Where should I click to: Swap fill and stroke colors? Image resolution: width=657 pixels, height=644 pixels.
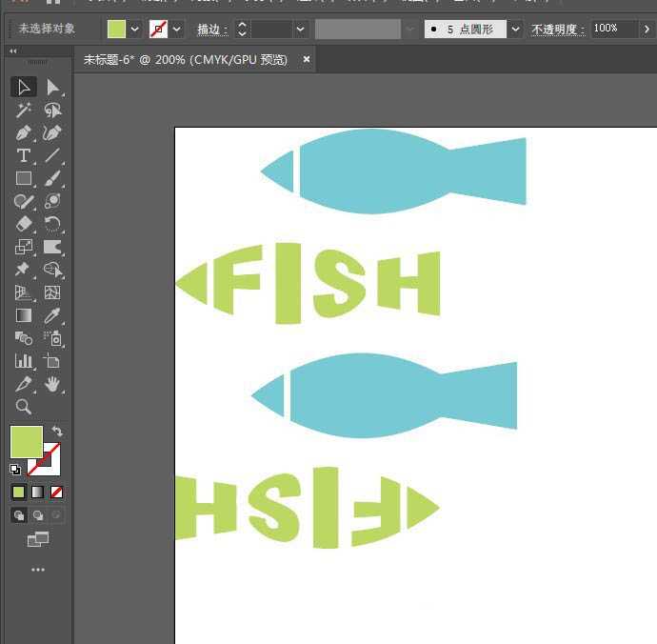pos(57,432)
